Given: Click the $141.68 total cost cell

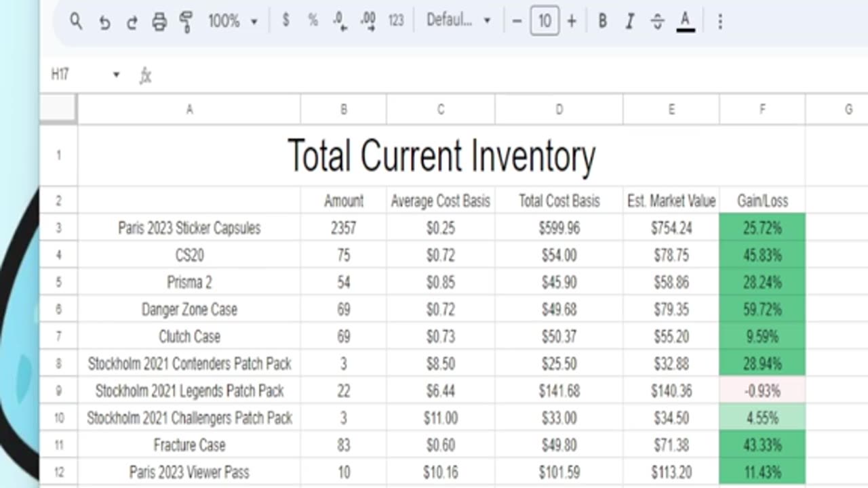Looking at the screenshot, I should coord(559,390).
